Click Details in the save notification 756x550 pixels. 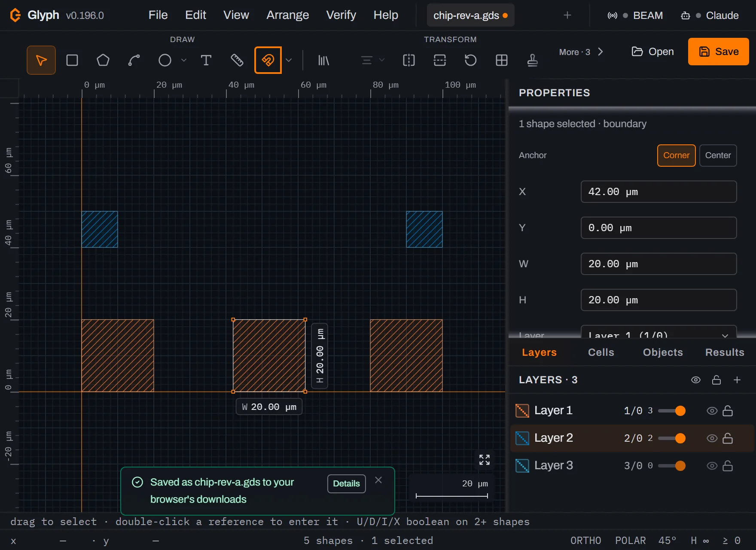click(x=346, y=484)
